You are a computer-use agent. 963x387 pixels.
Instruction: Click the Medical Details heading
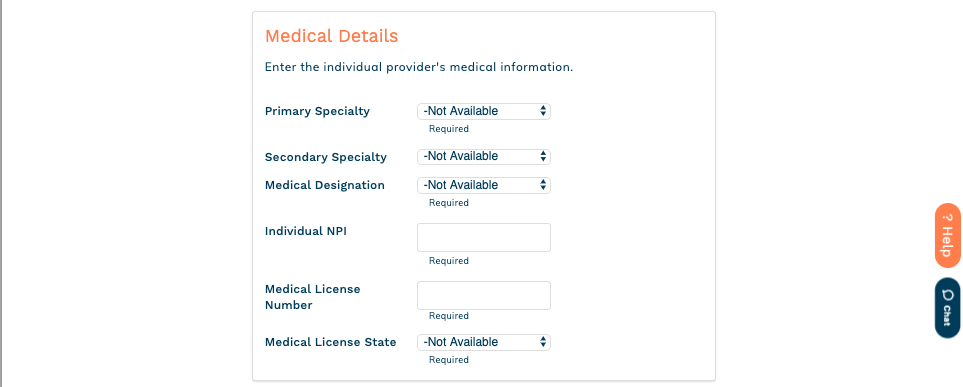coord(332,36)
